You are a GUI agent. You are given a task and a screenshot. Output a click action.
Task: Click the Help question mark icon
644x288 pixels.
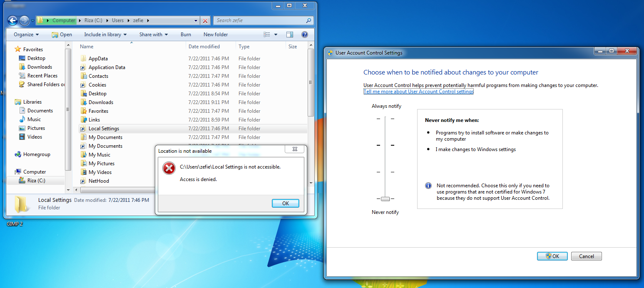pos(304,35)
